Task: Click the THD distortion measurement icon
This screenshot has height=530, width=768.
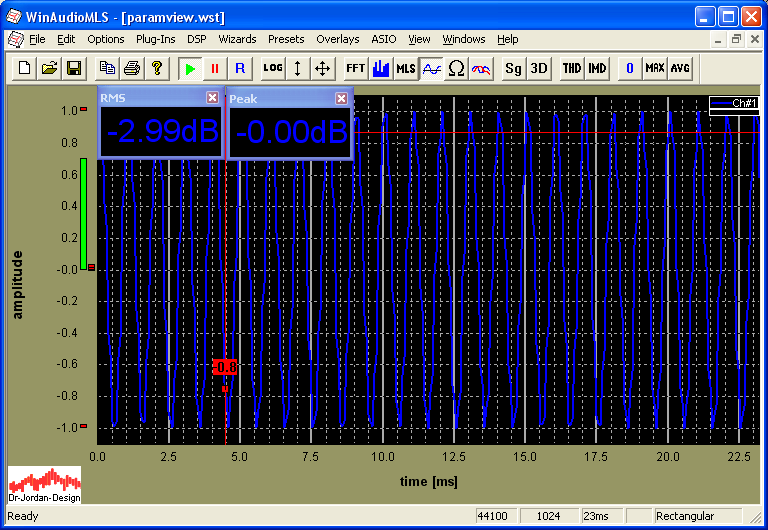Action: pos(571,68)
